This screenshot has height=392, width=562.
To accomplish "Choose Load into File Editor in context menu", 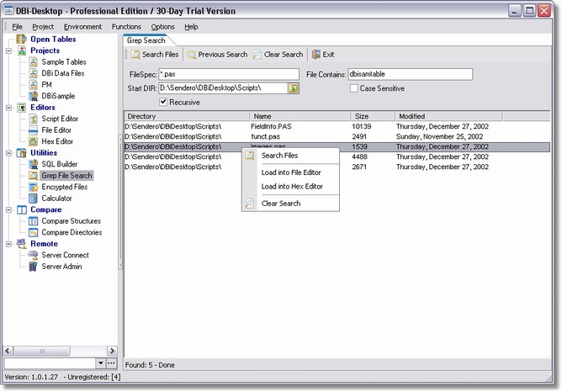I will click(291, 172).
